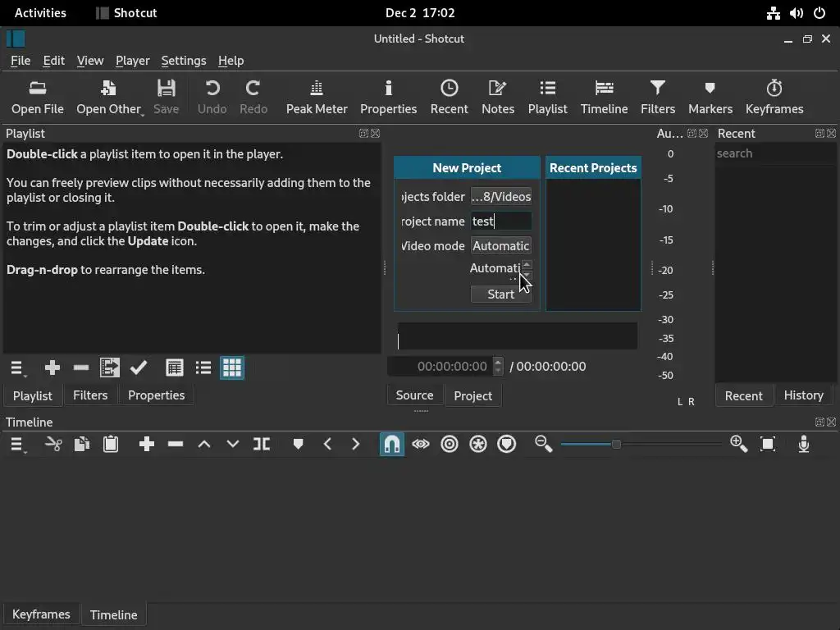
Task: Open the File menu
Action: click(21, 61)
